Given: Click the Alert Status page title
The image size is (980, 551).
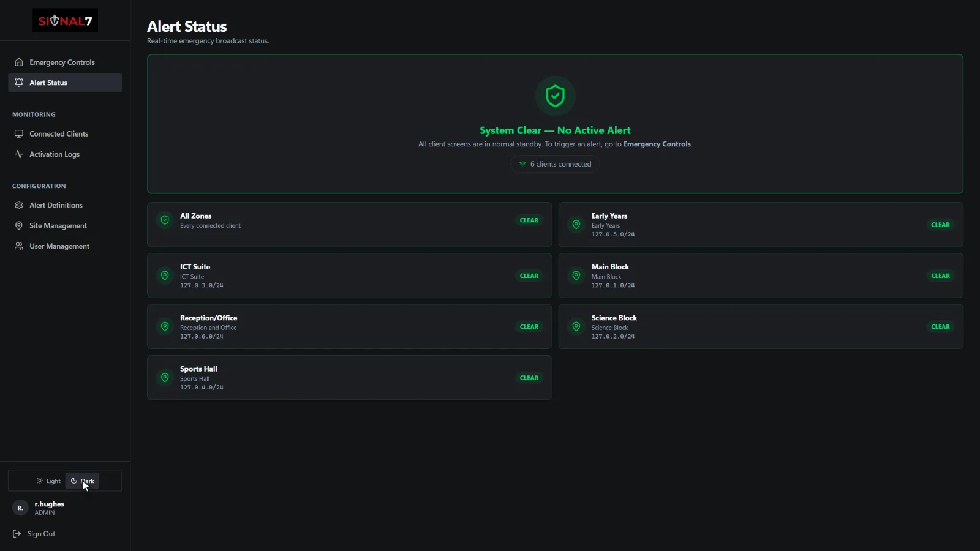Looking at the screenshot, I should (x=187, y=27).
